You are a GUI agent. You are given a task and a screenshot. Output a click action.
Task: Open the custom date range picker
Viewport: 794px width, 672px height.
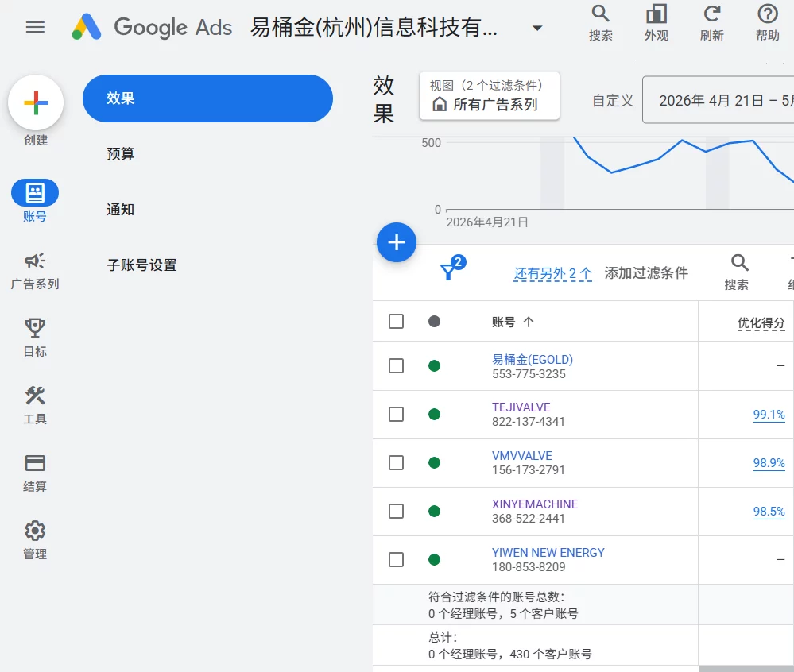(718, 99)
